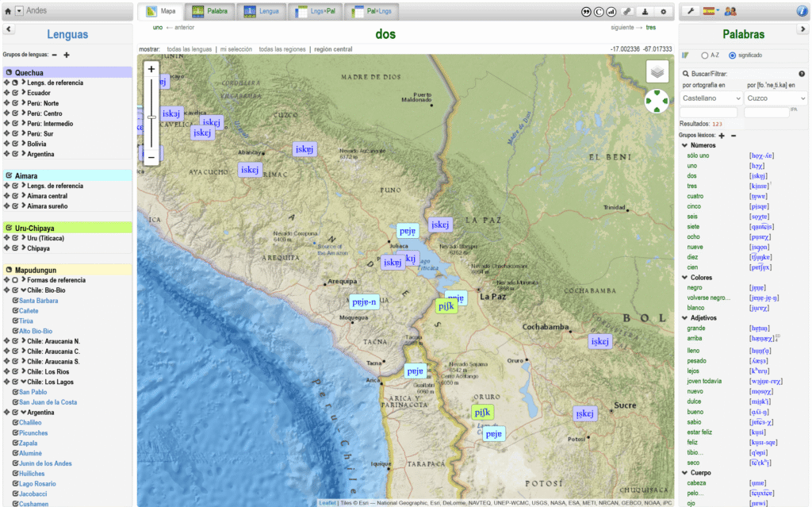Open the map layers icon above the map

(x=656, y=71)
